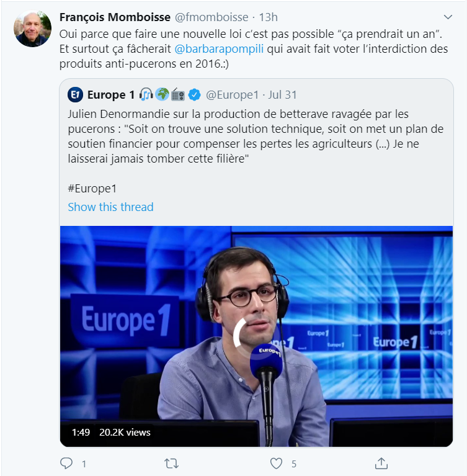
Task: Open François Momboisse's profile picture
Action: (32, 29)
